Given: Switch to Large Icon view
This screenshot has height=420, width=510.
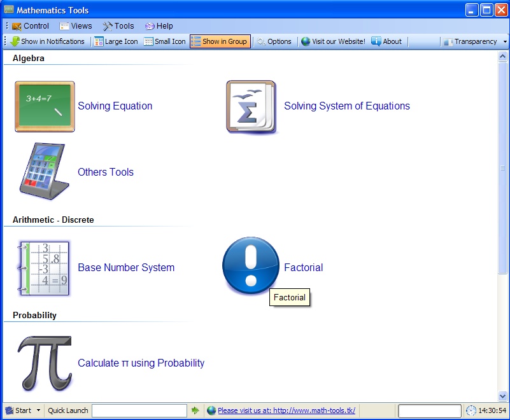Looking at the screenshot, I should [x=116, y=41].
